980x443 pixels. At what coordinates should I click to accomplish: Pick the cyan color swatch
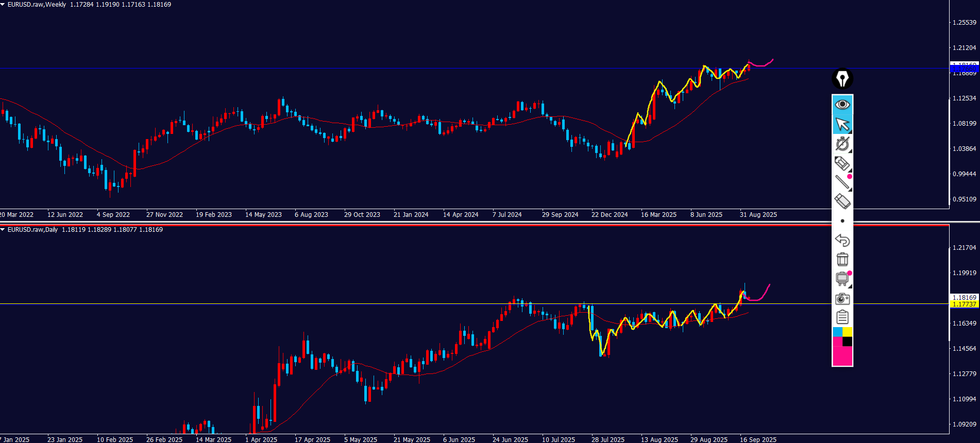(x=837, y=332)
